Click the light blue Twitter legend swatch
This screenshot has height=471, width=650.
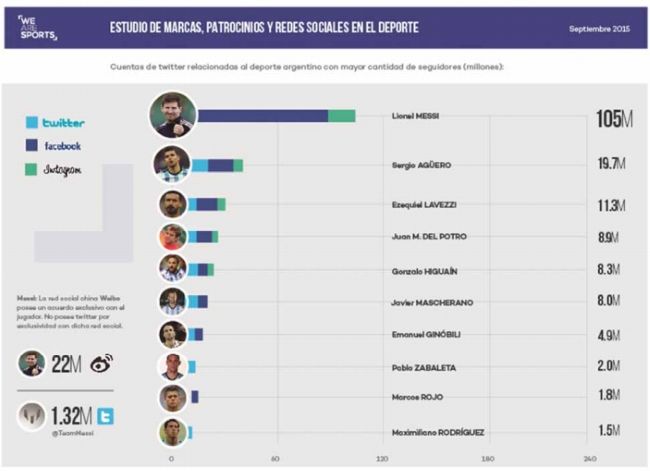coord(31,123)
